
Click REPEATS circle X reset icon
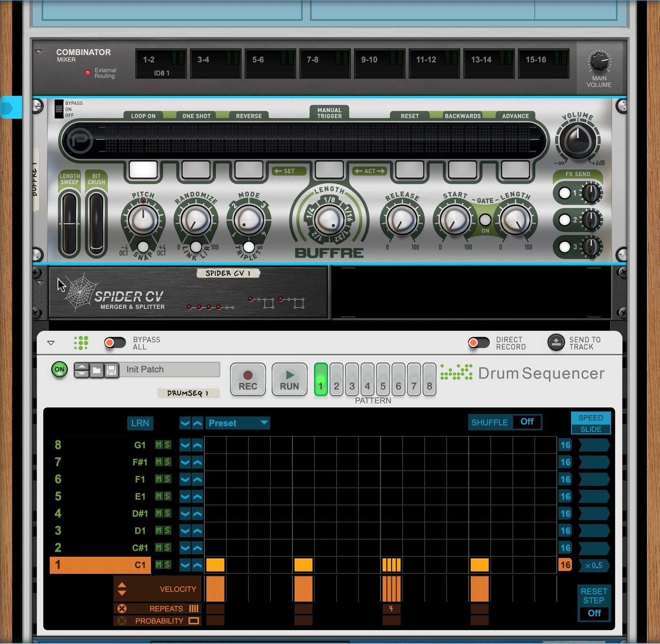tap(122, 609)
